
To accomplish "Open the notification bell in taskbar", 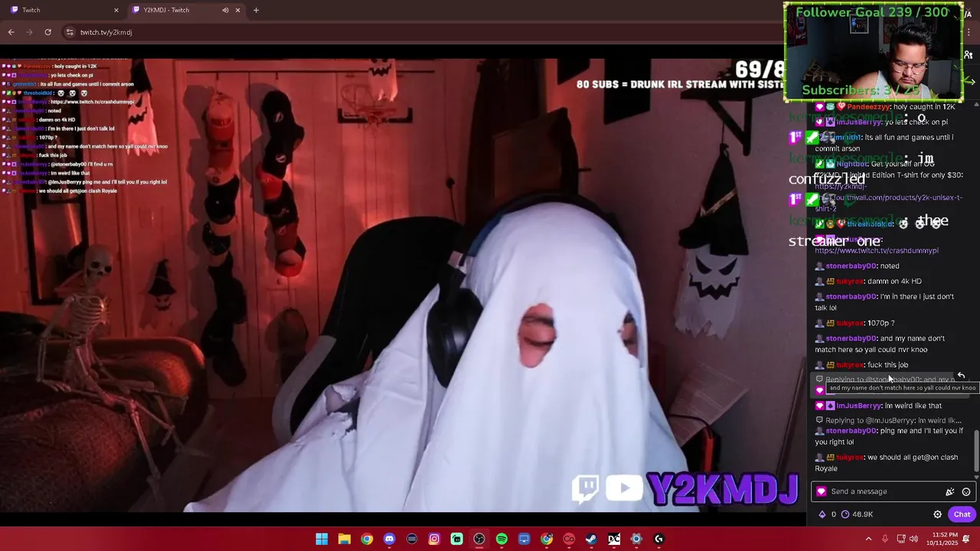I will (x=966, y=539).
